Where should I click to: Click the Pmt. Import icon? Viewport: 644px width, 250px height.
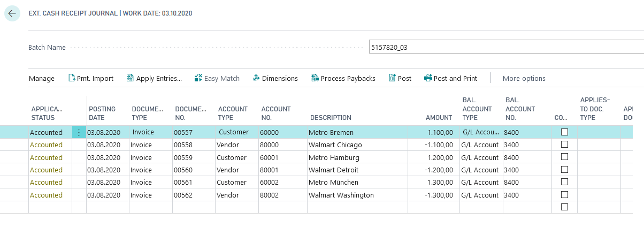[x=72, y=78]
